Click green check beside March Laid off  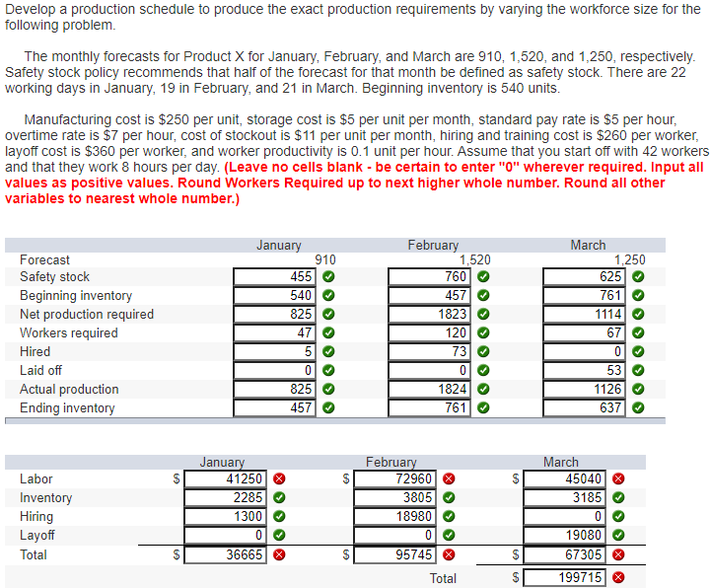pyautogui.click(x=638, y=371)
